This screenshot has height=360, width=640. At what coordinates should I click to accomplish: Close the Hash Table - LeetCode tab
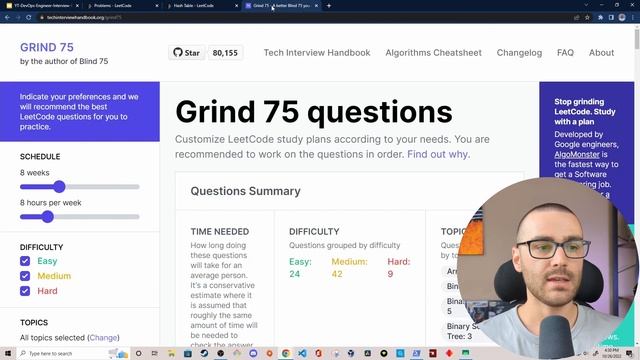point(236,6)
